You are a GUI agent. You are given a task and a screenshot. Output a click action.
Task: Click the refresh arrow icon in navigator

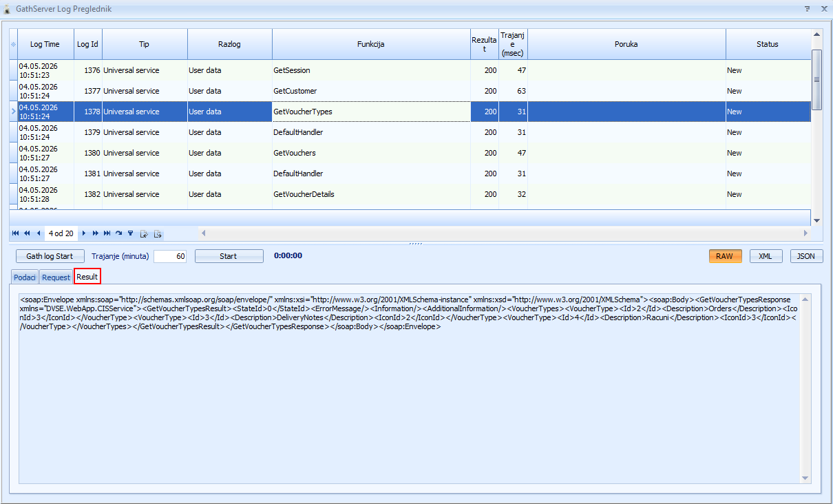coord(118,233)
